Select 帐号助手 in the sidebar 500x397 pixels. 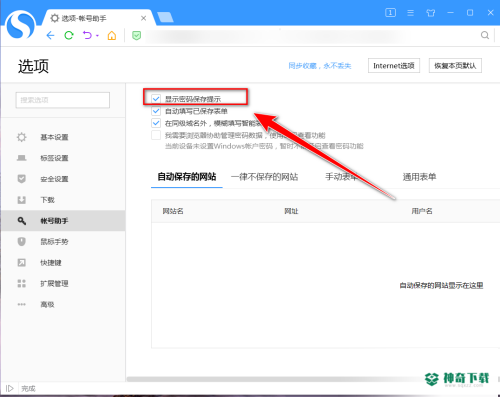[63, 221]
